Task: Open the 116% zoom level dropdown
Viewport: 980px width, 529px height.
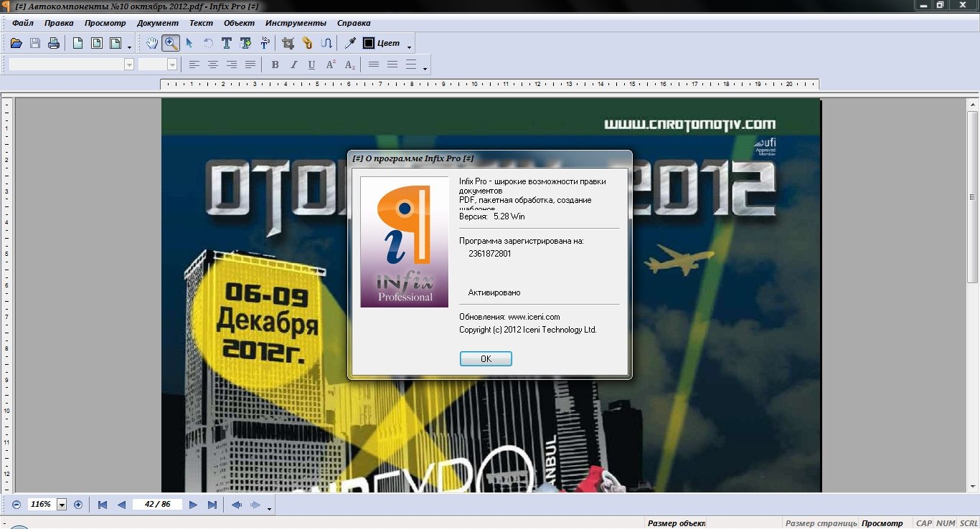Action: click(62, 505)
